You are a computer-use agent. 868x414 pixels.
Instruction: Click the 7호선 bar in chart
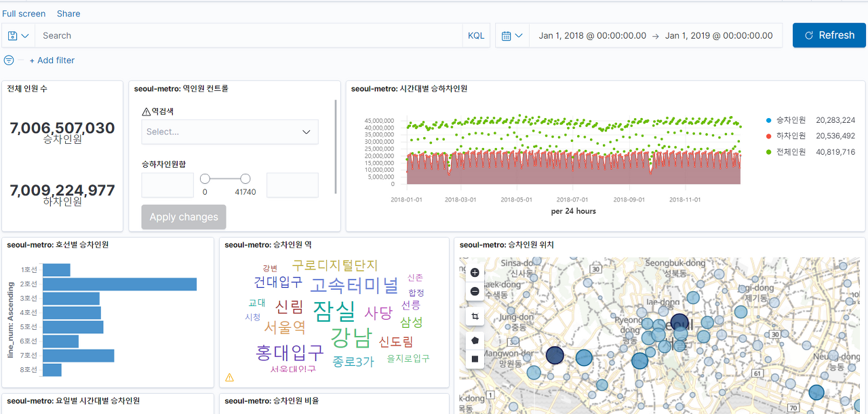78,356
